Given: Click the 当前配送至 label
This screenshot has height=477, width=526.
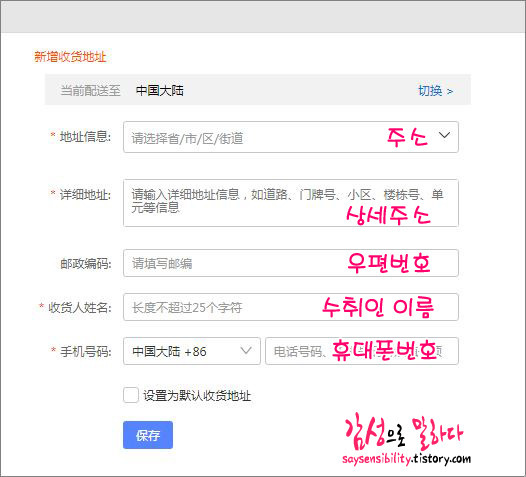Looking at the screenshot, I should coord(90,91).
